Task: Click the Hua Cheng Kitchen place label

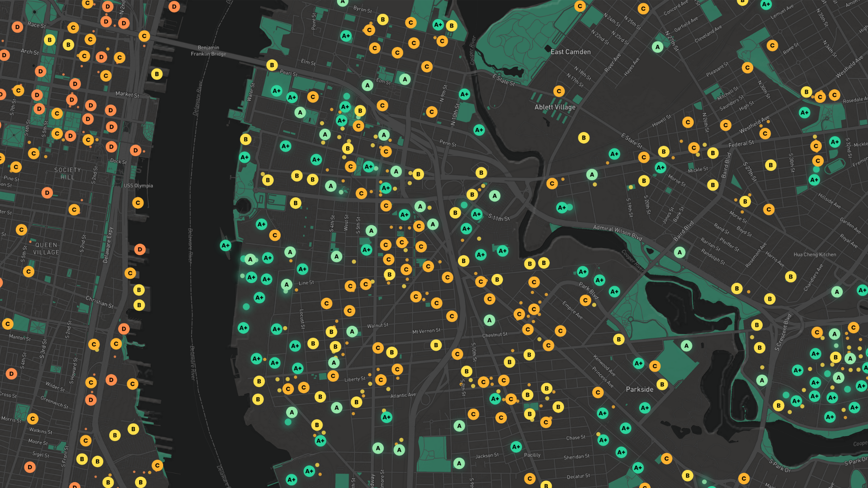Action: pos(815,254)
